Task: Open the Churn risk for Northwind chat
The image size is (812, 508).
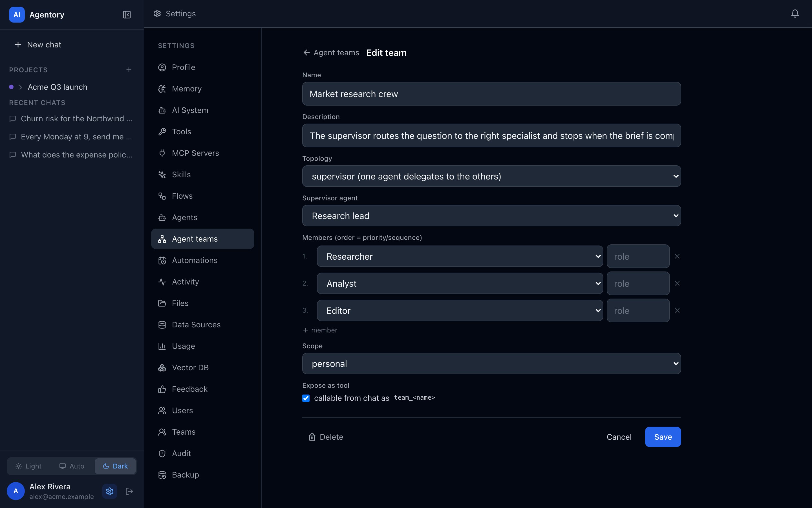Action: [72, 119]
